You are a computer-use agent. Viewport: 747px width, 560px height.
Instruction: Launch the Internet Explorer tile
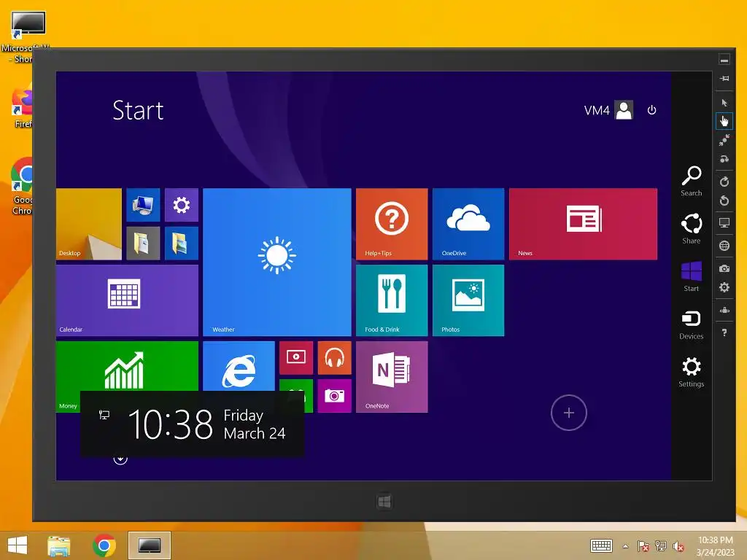(239, 366)
